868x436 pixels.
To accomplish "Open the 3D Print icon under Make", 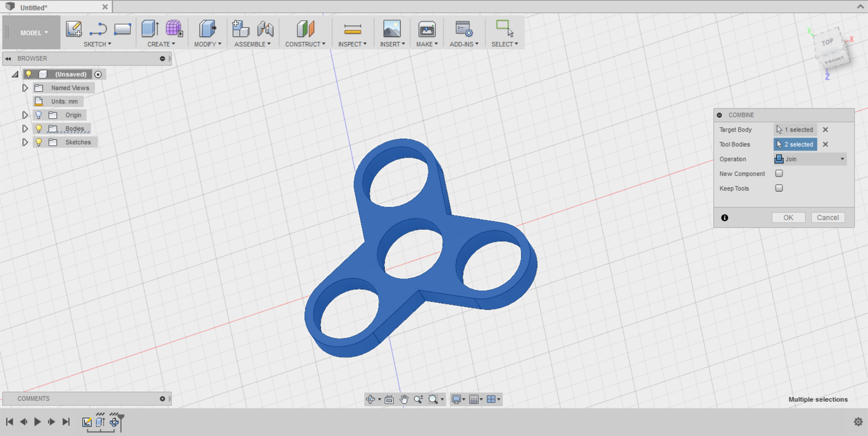I will tap(426, 29).
